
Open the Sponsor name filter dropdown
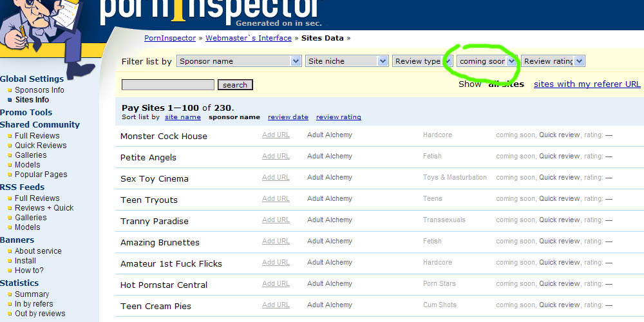[239, 61]
